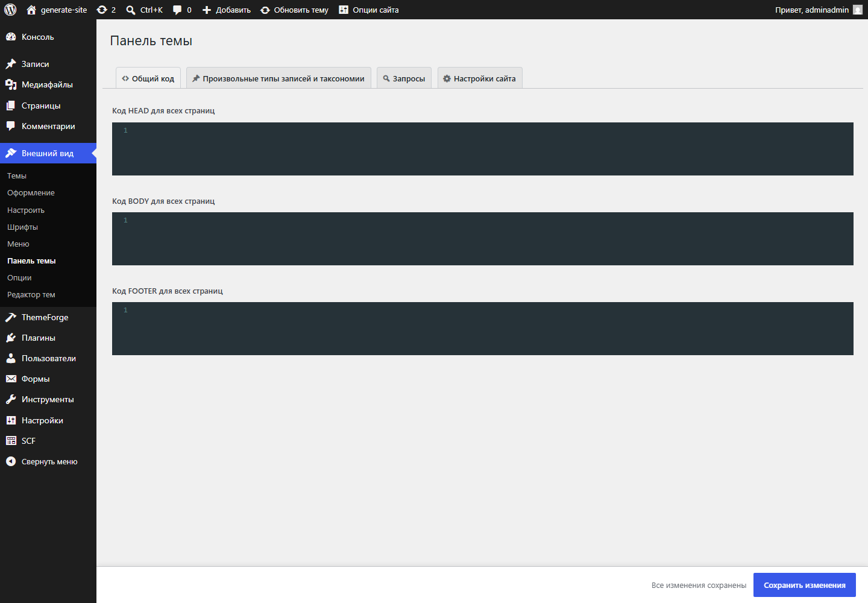
Task: Open the Настройки сайта tab
Action: (480, 78)
